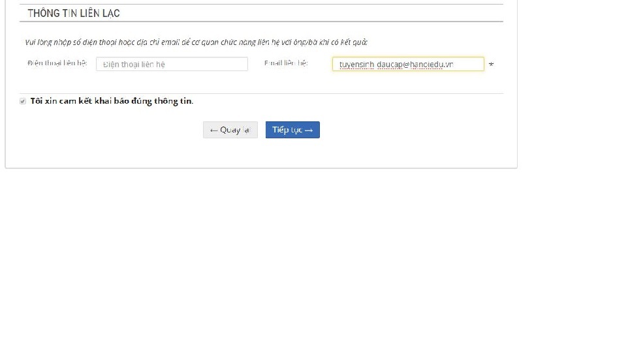Screen dimensions: 628x364
Task: Click the right arrow on the Tiếp tục button
Action: tap(309, 130)
